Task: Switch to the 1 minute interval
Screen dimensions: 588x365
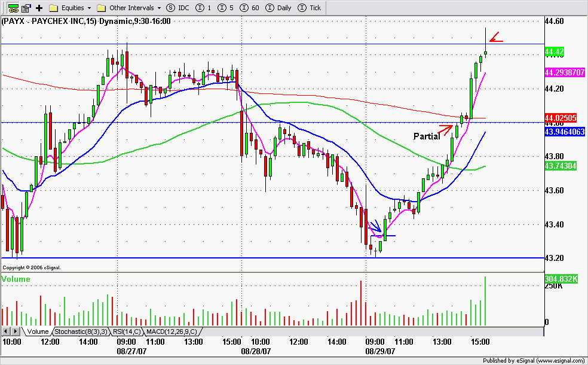Action: click(204, 8)
